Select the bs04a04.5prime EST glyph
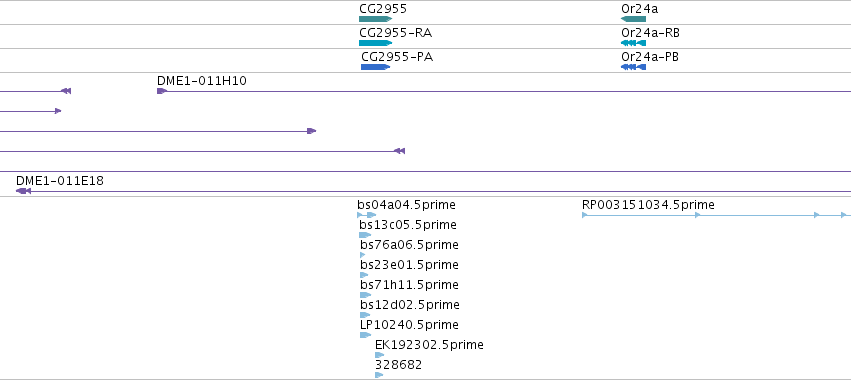Screen dimensions: 851x380 click(366, 215)
